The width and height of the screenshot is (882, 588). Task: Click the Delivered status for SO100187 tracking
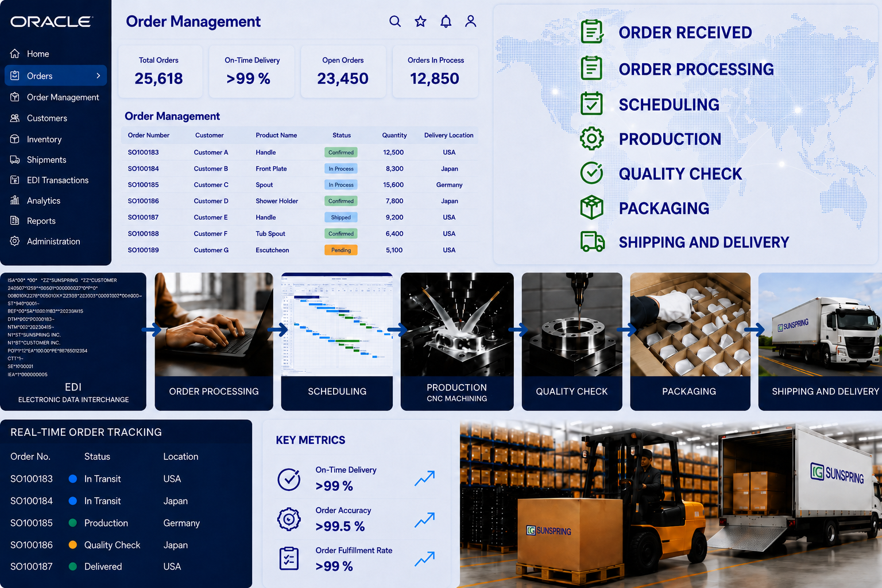103,567
